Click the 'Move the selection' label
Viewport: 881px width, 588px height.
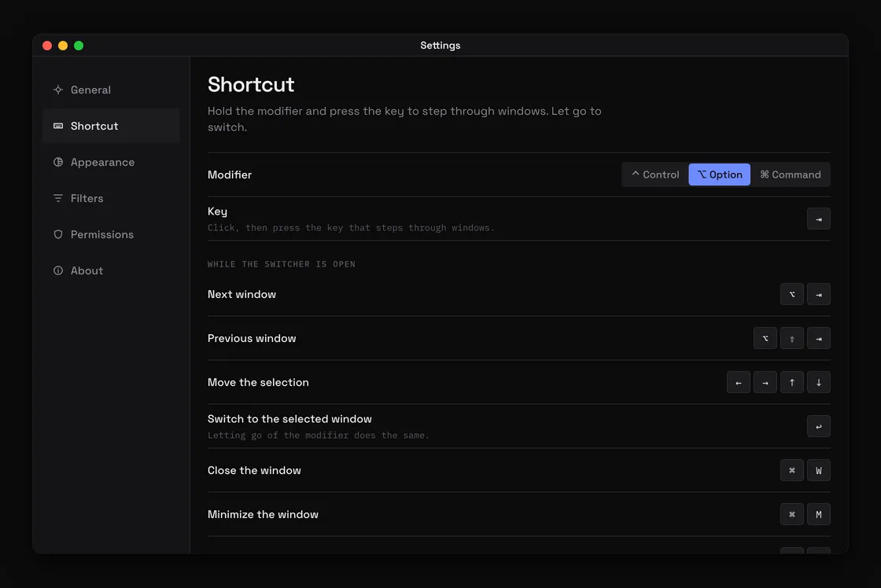[x=258, y=383]
